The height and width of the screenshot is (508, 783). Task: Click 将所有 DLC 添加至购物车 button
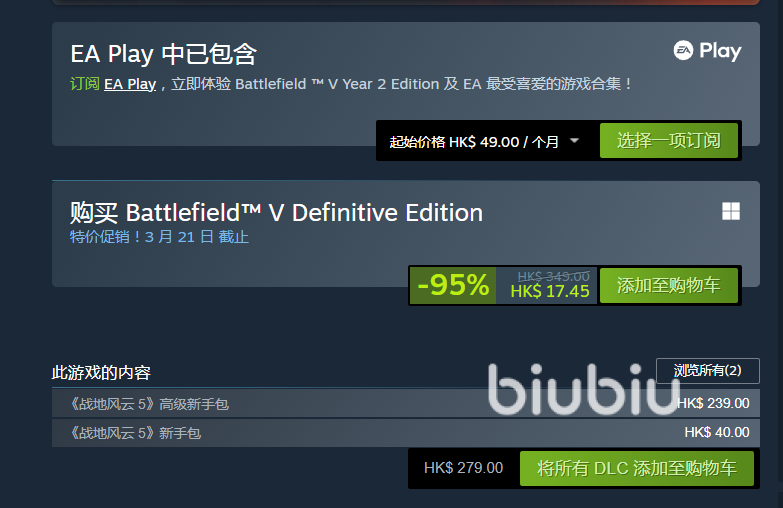pyautogui.click(x=637, y=469)
